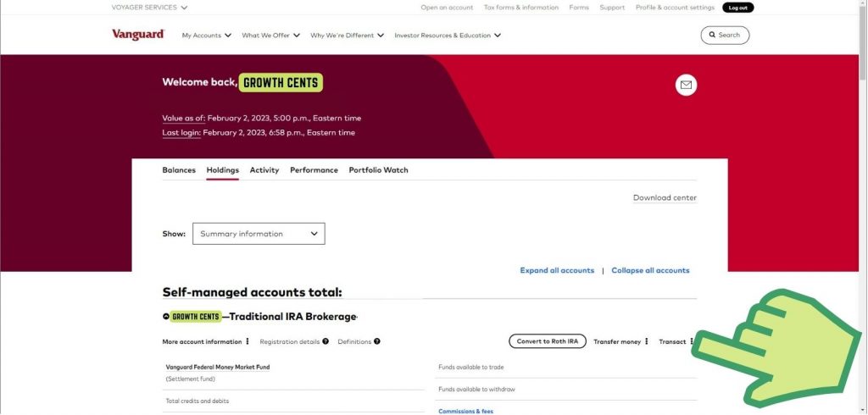Click the Log out button
The width and height of the screenshot is (868, 415).
[x=738, y=8]
